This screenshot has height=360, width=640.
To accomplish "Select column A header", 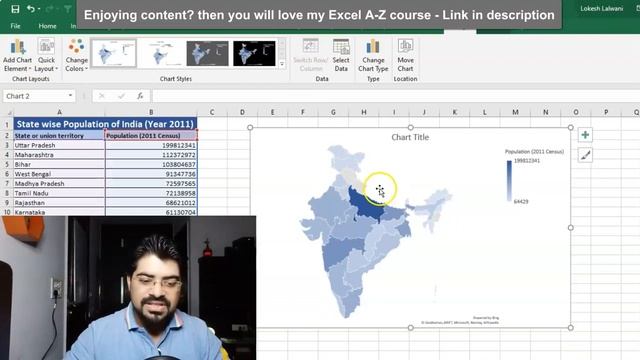I will coord(59,112).
